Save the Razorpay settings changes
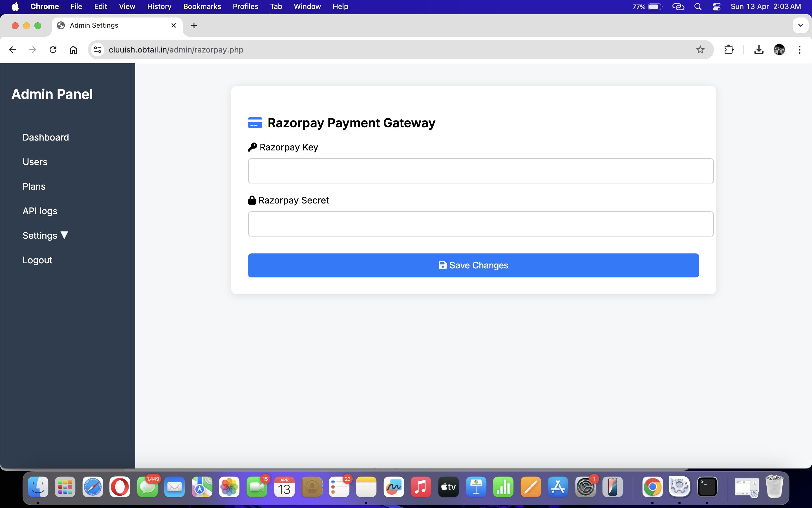This screenshot has height=508, width=812. click(x=473, y=265)
